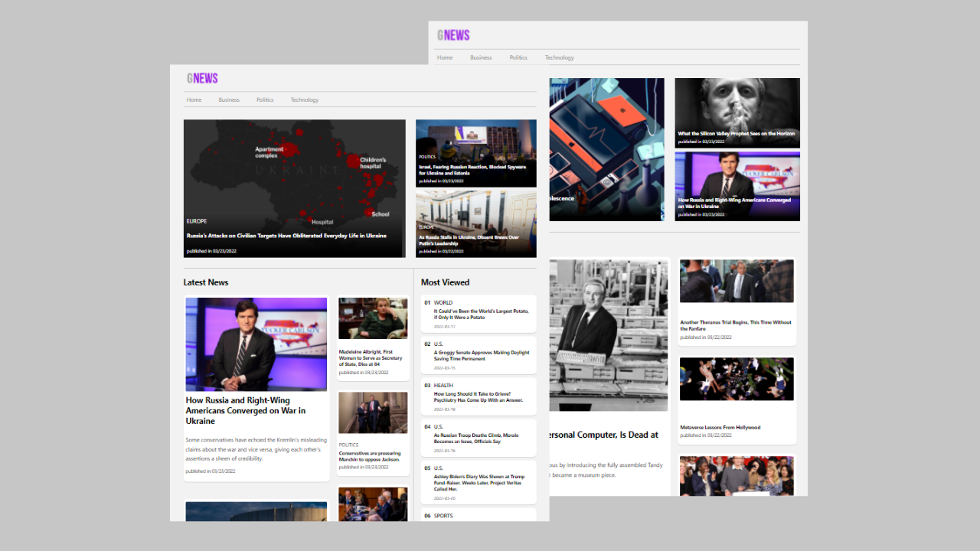Image resolution: width=980 pixels, height=551 pixels.
Task: Click the POLITICS tag on the Israel spyware story
Action: click(x=427, y=157)
